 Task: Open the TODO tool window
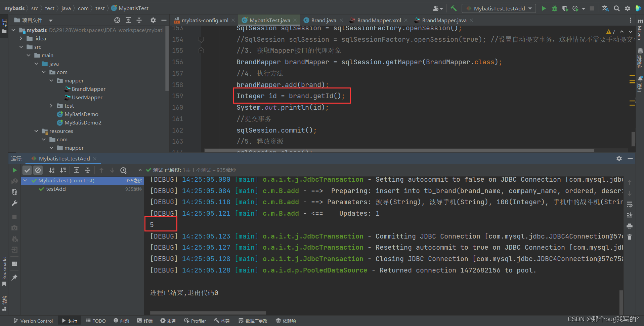(x=96, y=321)
